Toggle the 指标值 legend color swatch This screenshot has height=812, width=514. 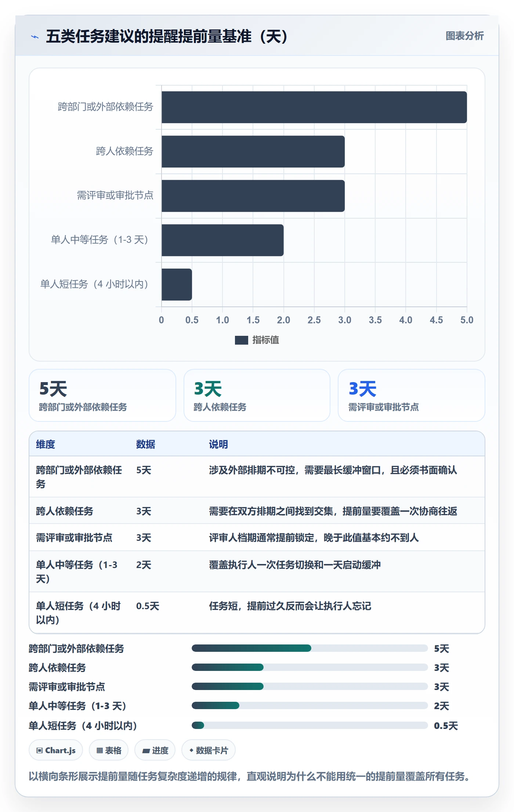click(241, 340)
